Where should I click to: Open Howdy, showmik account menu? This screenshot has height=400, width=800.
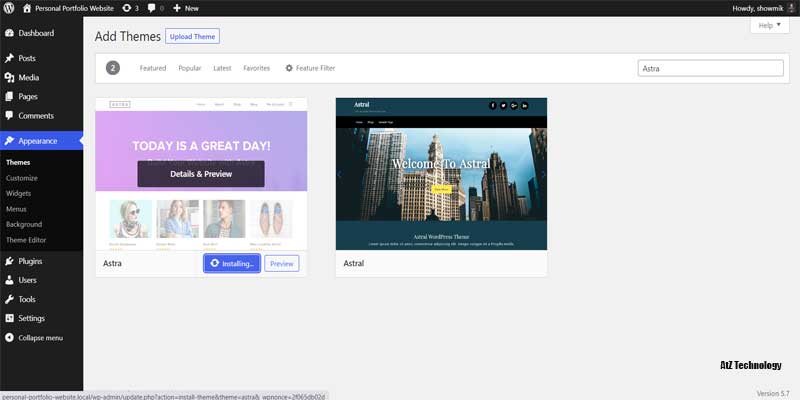click(x=764, y=8)
